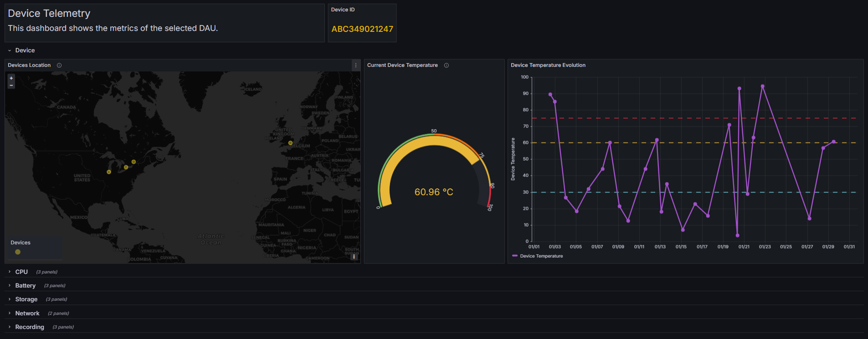Expand the Storage row
Viewport: 868px width, 339px height.
point(26,299)
